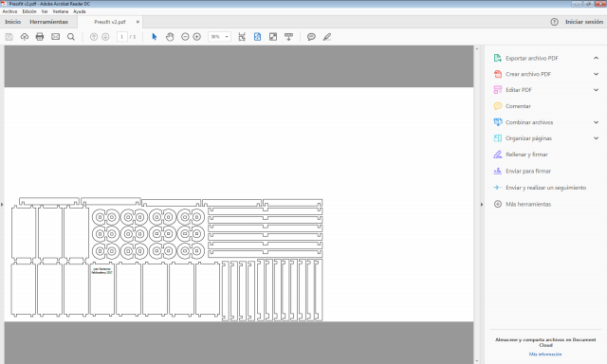Add a sticky note comment icon
607x364 pixels.
311,37
